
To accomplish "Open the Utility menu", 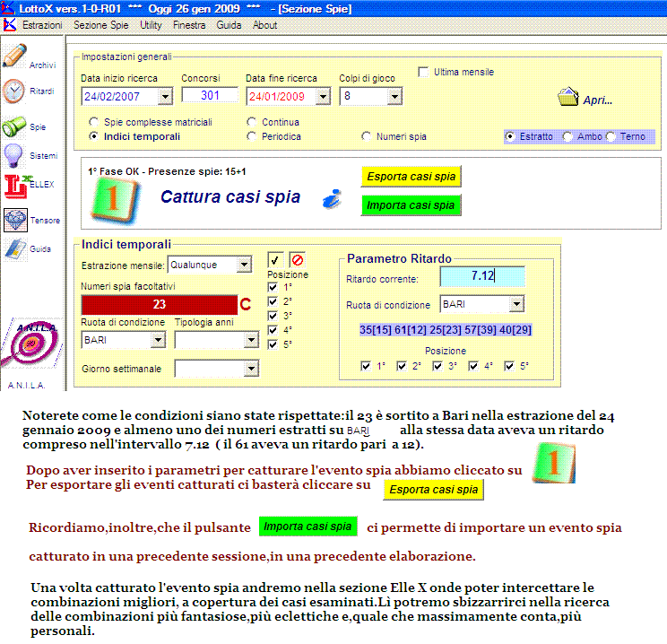I will point(151,25).
